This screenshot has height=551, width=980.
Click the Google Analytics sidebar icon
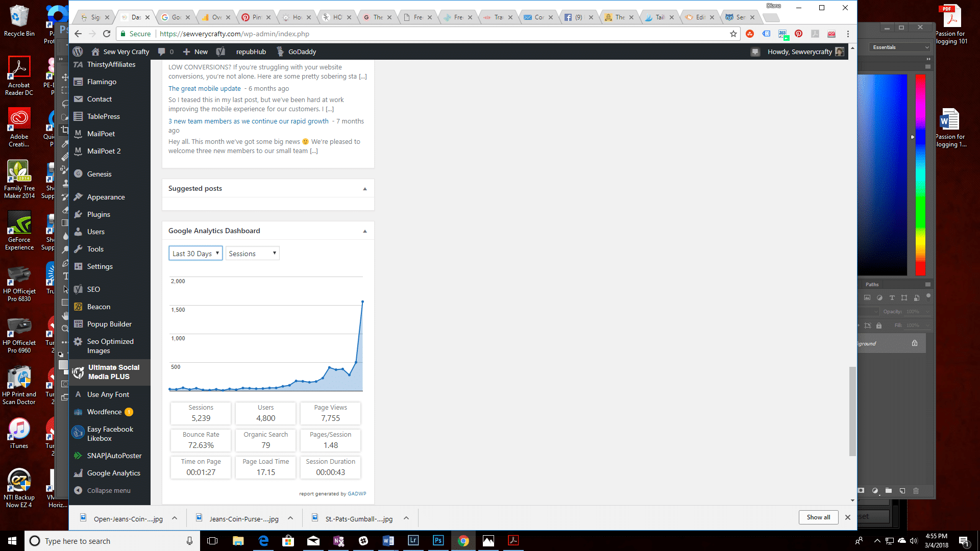pos(78,473)
